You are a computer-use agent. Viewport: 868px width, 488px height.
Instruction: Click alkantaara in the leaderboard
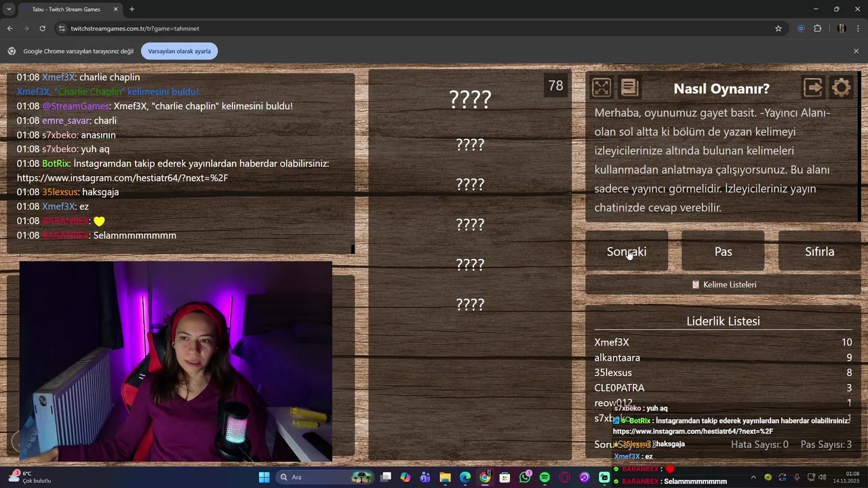click(x=617, y=357)
